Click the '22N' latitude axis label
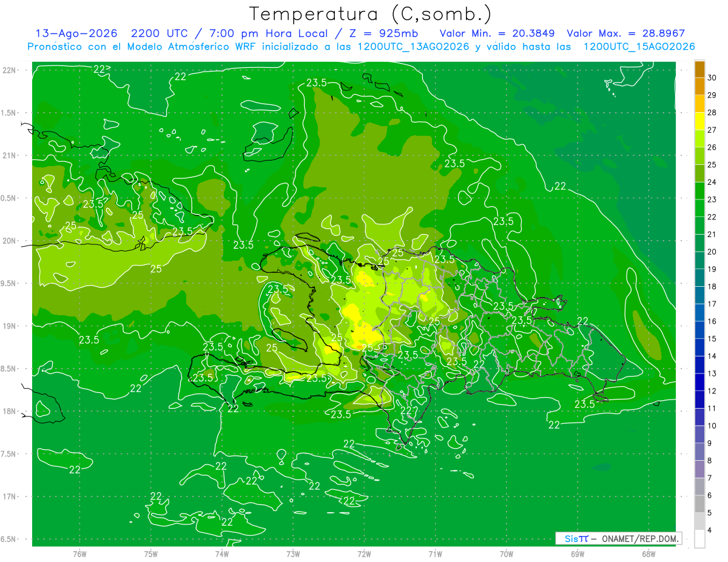728x562 pixels. [x=10, y=70]
